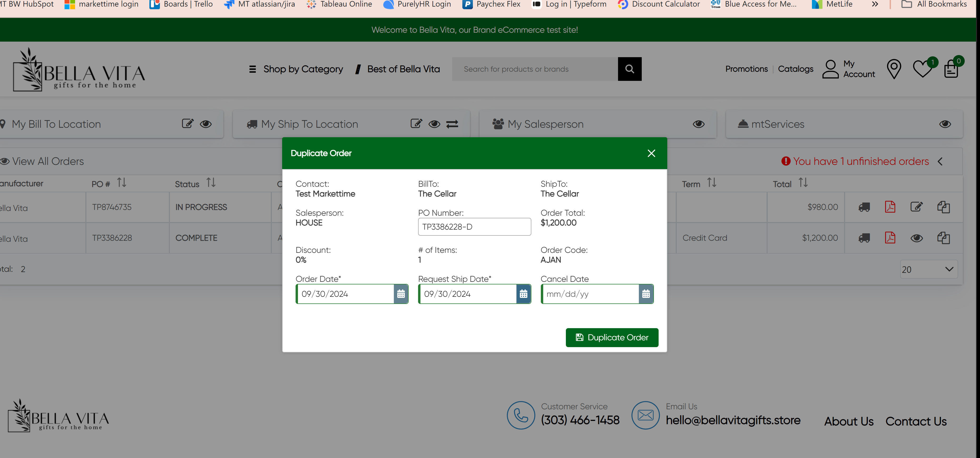Click the location pin icon
This screenshot has width=980, height=458.
click(x=894, y=69)
